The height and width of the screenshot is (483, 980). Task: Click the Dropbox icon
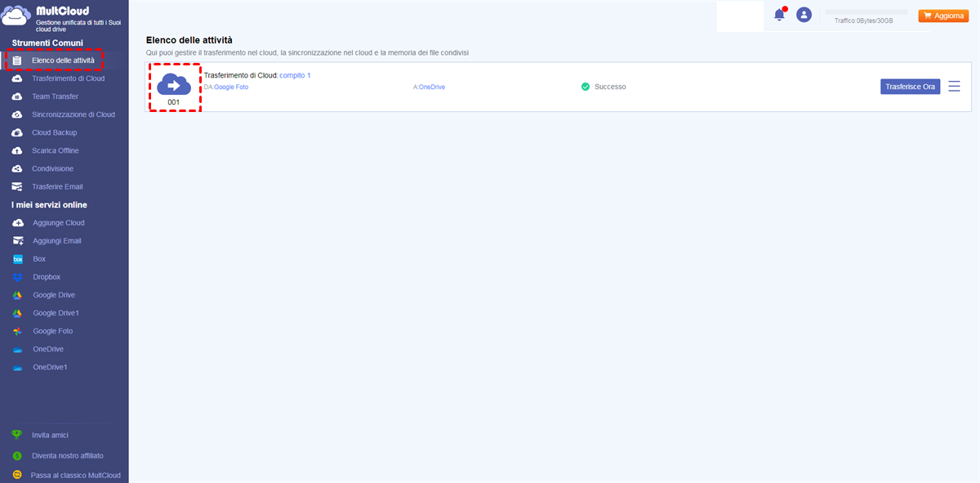tap(18, 277)
